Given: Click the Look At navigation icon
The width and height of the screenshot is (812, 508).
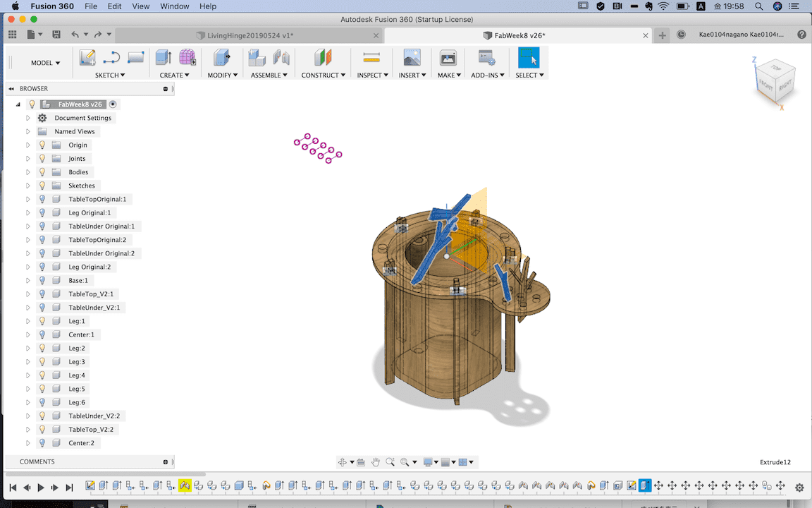Looking at the screenshot, I should point(361,462).
